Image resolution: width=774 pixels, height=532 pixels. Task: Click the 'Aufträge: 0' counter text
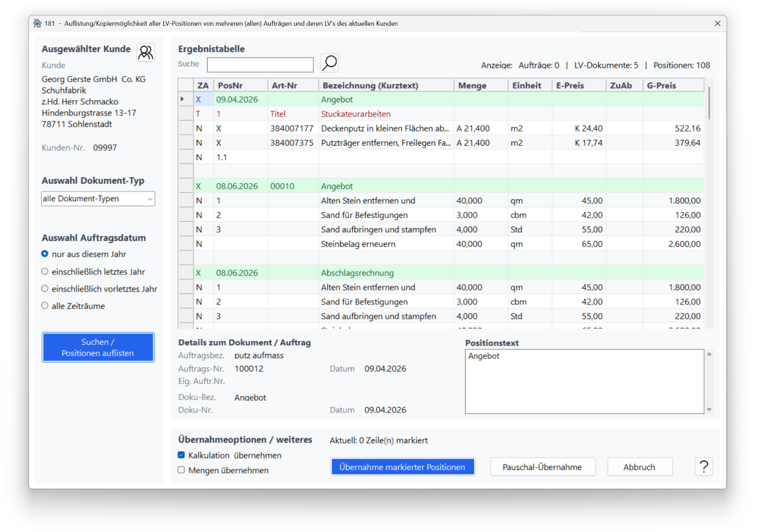click(x=539, y=65)
